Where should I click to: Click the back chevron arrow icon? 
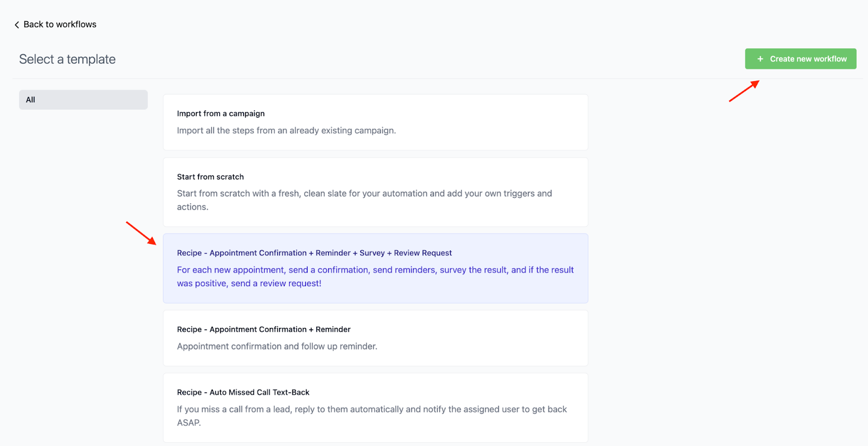click(x=17, y=25)
